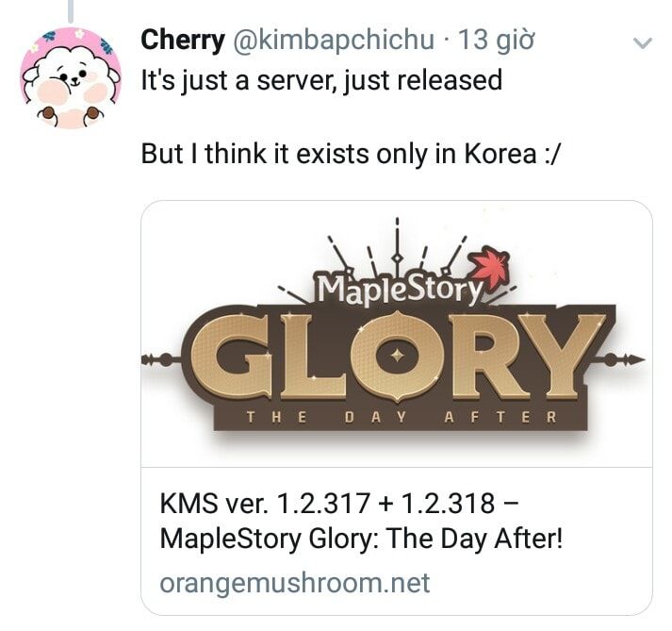Select the line 'But I think it exists only in Korea'
The width and height of the screenshot is (672, 631).
click(x=350, y=154)
